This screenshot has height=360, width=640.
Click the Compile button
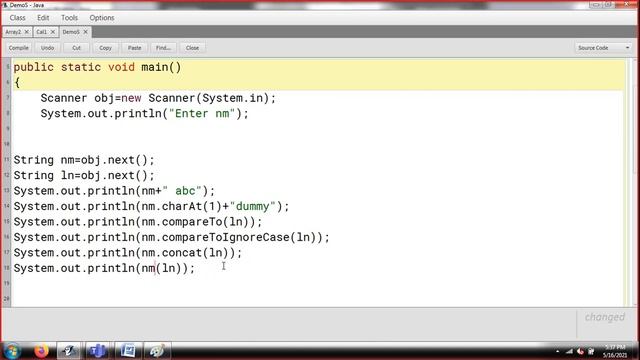click(x=19, y=48)
